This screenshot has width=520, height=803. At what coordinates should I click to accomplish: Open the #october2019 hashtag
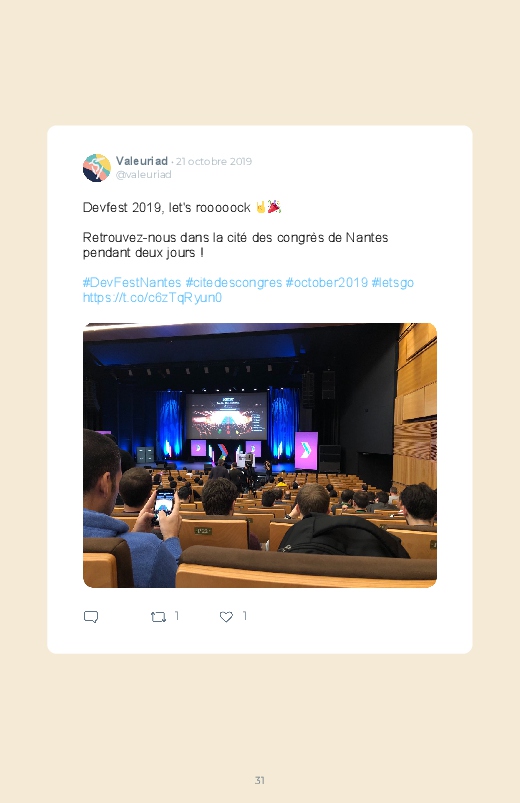(327, 283)
